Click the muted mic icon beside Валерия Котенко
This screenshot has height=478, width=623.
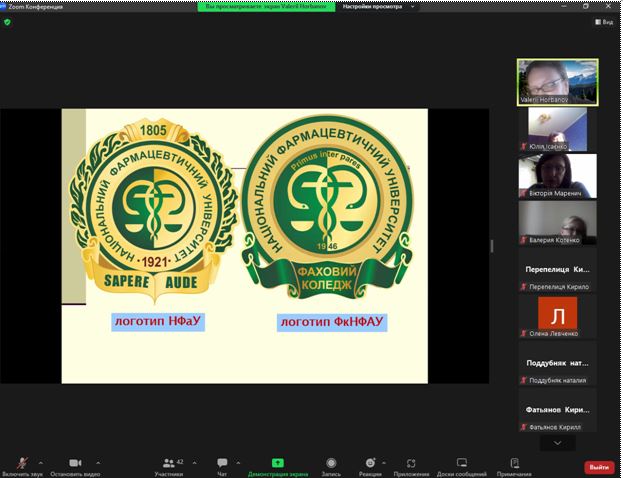(x=524, y=240)
